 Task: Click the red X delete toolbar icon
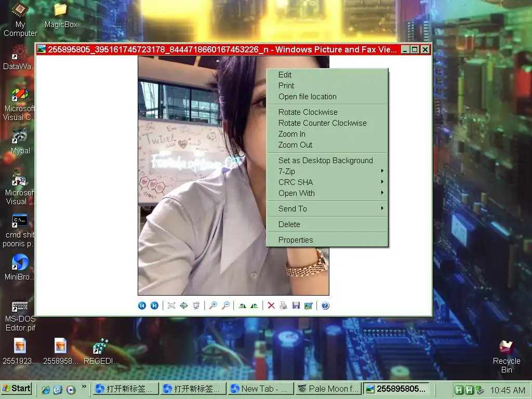(271, 305)
